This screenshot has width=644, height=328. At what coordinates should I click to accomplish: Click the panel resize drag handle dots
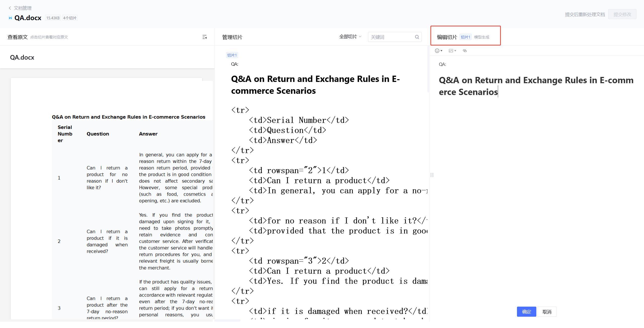coord(432,175)
